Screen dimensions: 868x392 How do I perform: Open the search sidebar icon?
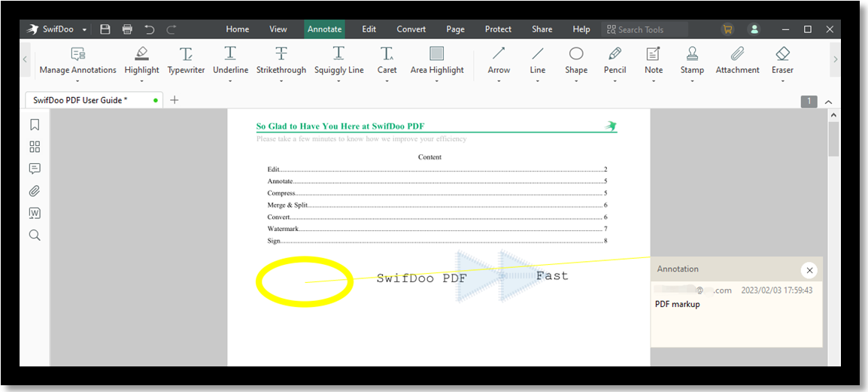(35, 236)
